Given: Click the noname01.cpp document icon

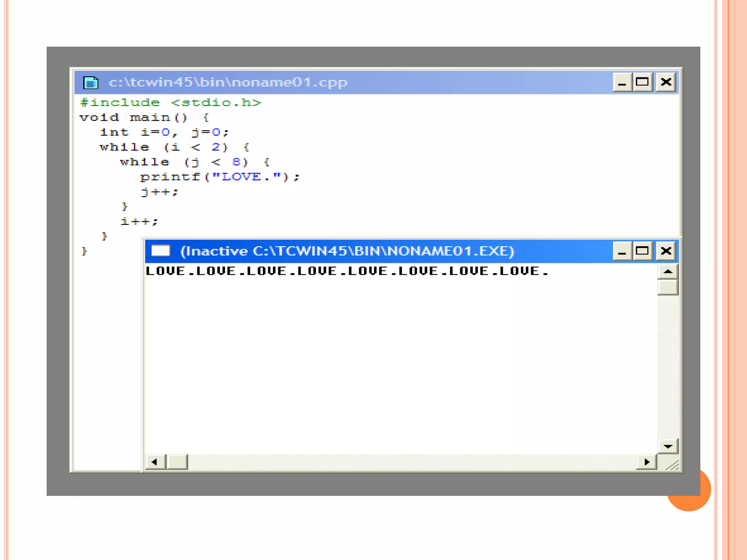Looking at the screenshot, I should (90, 82).
